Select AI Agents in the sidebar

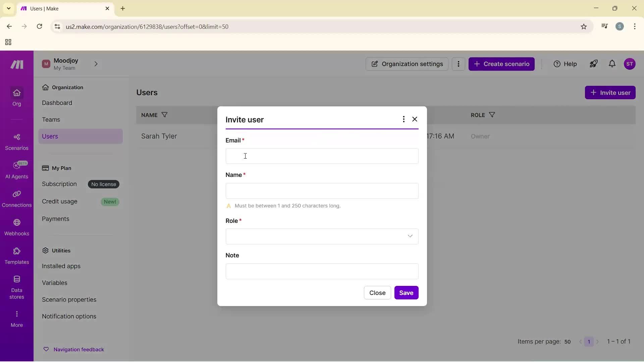[16, 169]
